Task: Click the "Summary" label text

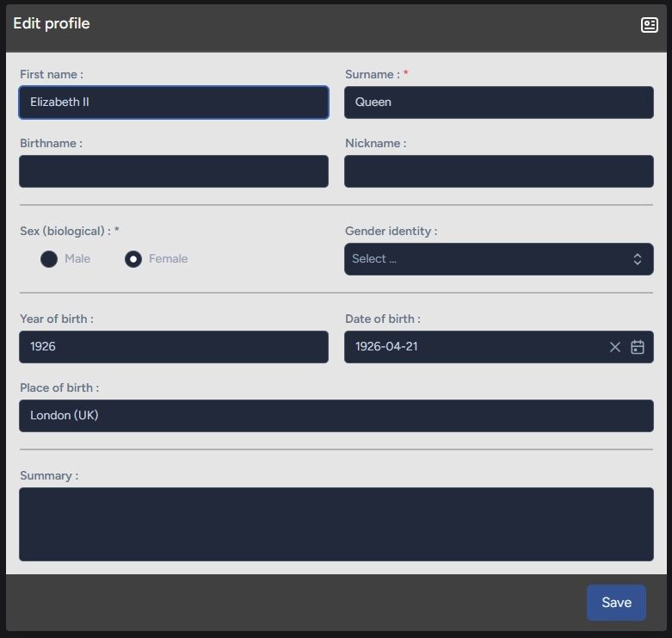Action: coord(48,475)
